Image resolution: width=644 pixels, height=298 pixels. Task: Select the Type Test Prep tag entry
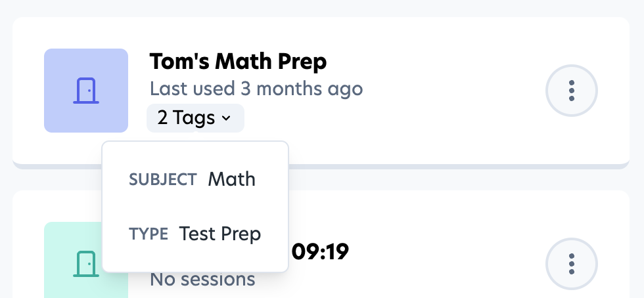coord(195,234)
